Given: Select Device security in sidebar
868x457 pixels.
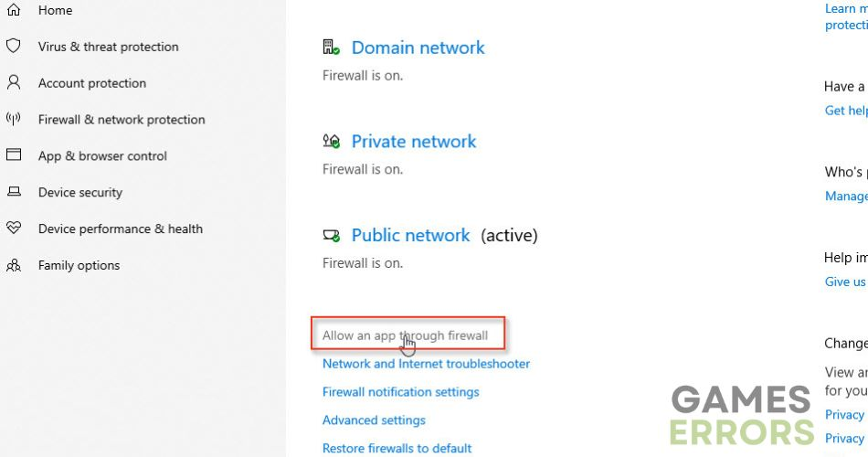Looking at the screenshot, I should pos(79,193).
